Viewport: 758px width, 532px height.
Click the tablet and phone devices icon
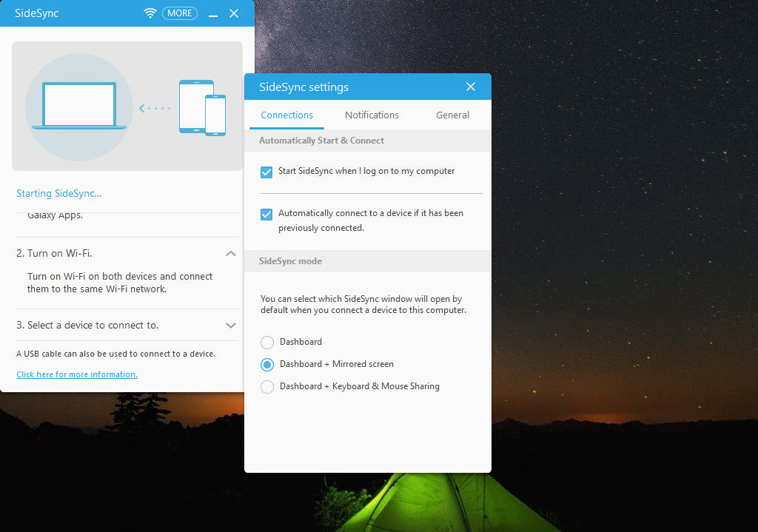click(202, 108)
